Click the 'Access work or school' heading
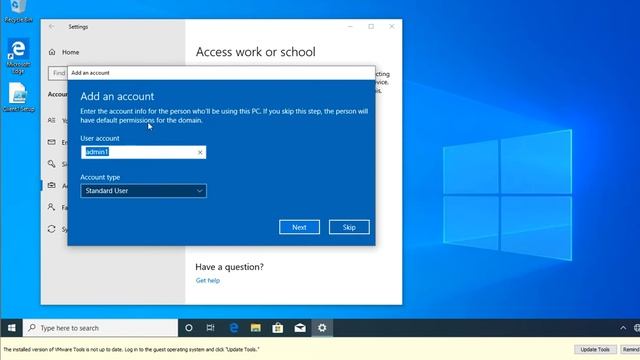Image resolution: width=640 pixels, height=360 pixels. tap(256, 52)
